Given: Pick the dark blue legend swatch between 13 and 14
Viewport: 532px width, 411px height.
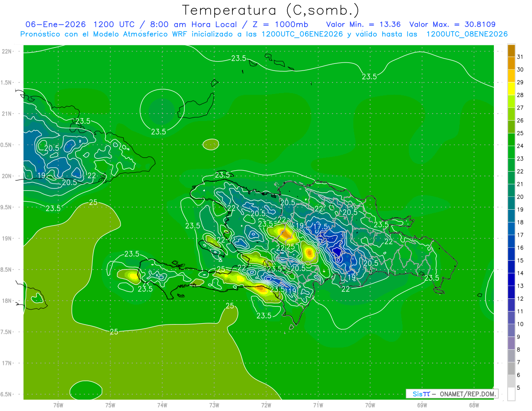Looking at the screenshot, I should pos(511,280).
